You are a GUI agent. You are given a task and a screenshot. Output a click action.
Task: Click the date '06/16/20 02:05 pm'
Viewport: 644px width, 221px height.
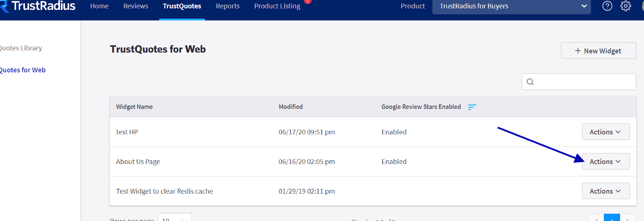(307, 162)
